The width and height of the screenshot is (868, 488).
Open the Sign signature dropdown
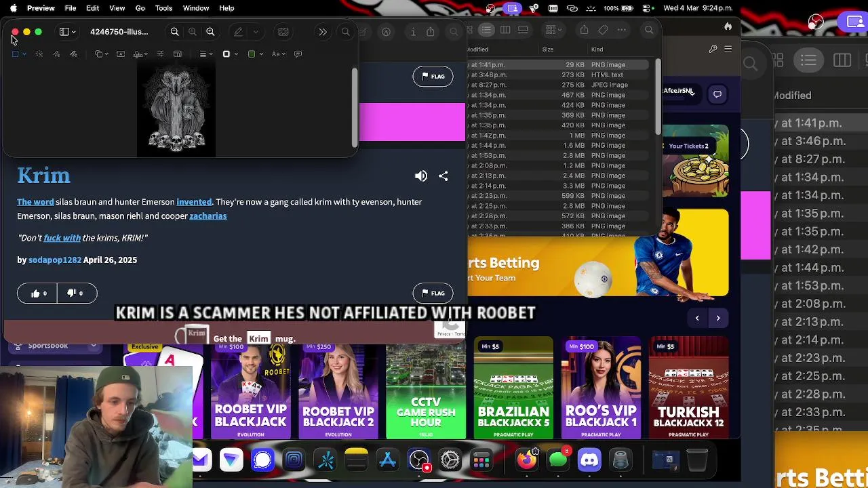pyautogui.click(x=140, y=54)
